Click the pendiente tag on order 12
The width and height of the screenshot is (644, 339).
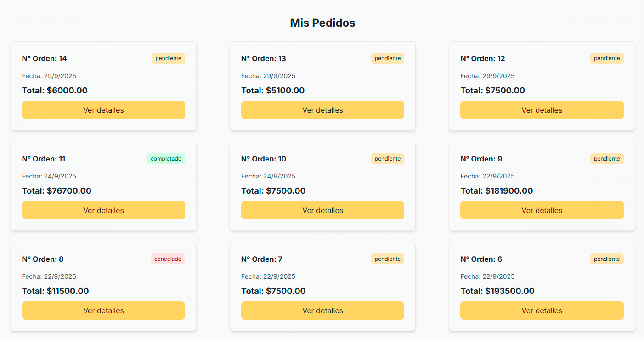(x=607, y=58)
